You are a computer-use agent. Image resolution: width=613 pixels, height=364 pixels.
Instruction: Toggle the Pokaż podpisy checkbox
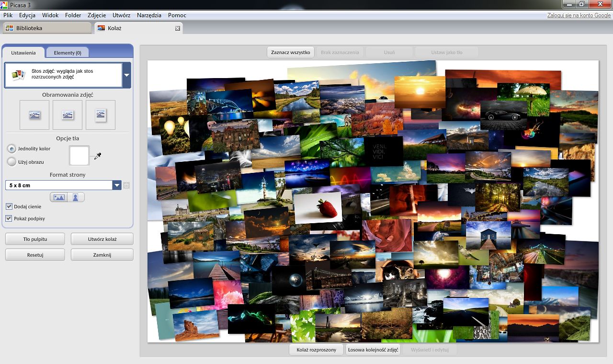coord(9,218)
